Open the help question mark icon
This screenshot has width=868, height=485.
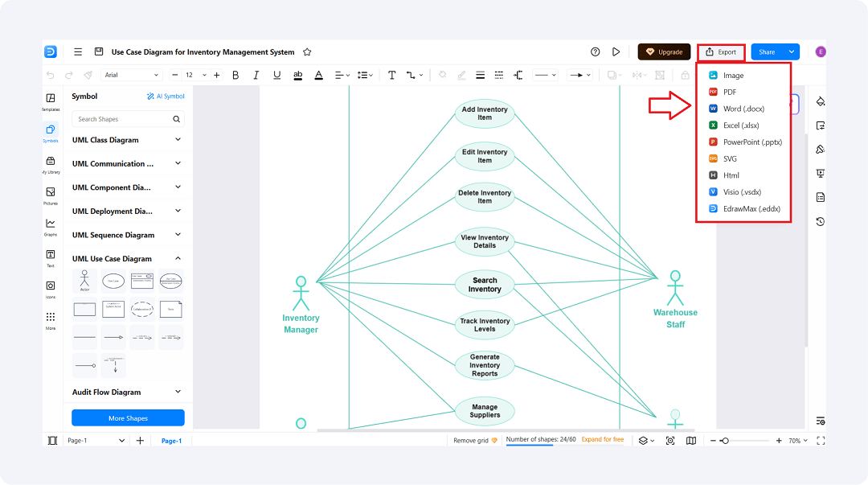pos(595,51)
